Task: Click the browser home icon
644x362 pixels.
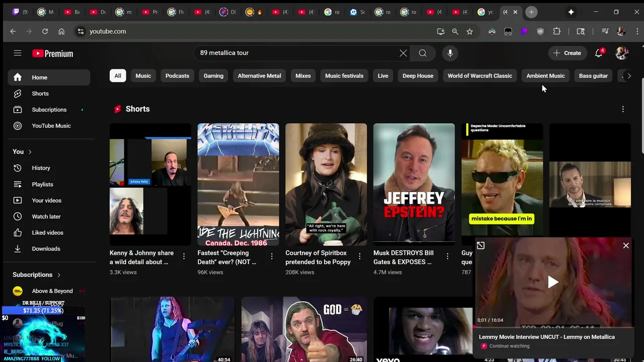Action: click(61, 31)
